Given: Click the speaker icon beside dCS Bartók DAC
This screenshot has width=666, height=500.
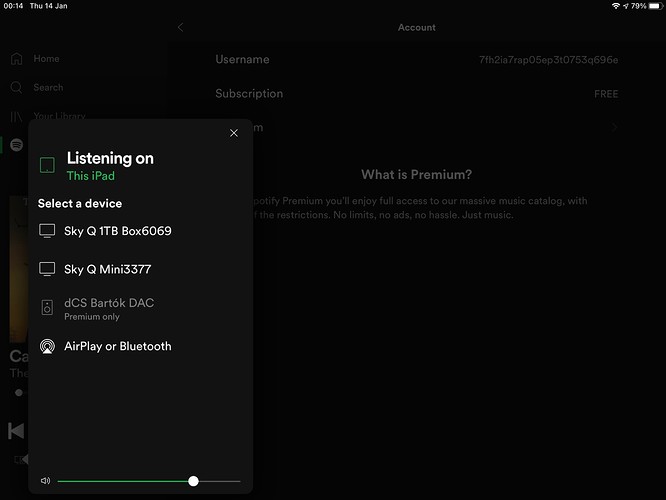Looking at the screenshot, I should [47, 307].
